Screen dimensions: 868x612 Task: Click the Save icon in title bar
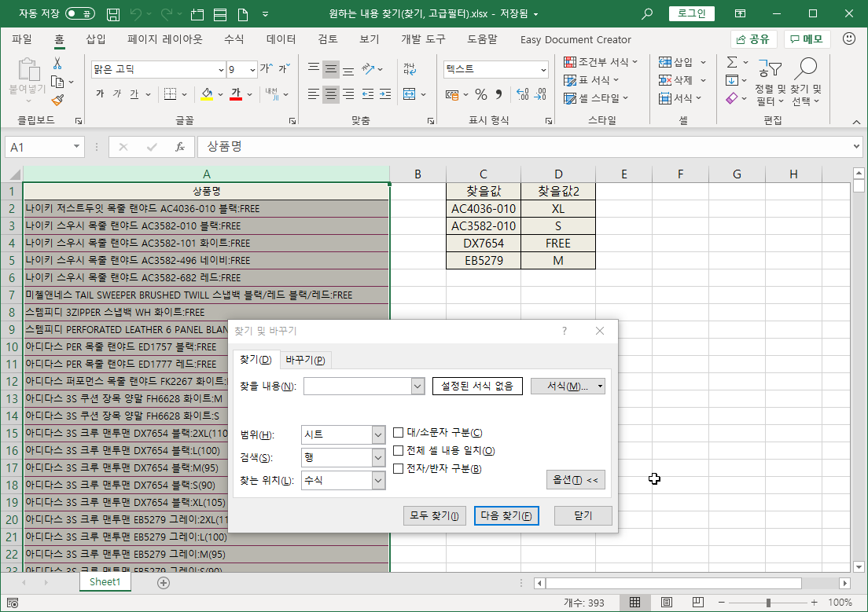pos(113,14)
